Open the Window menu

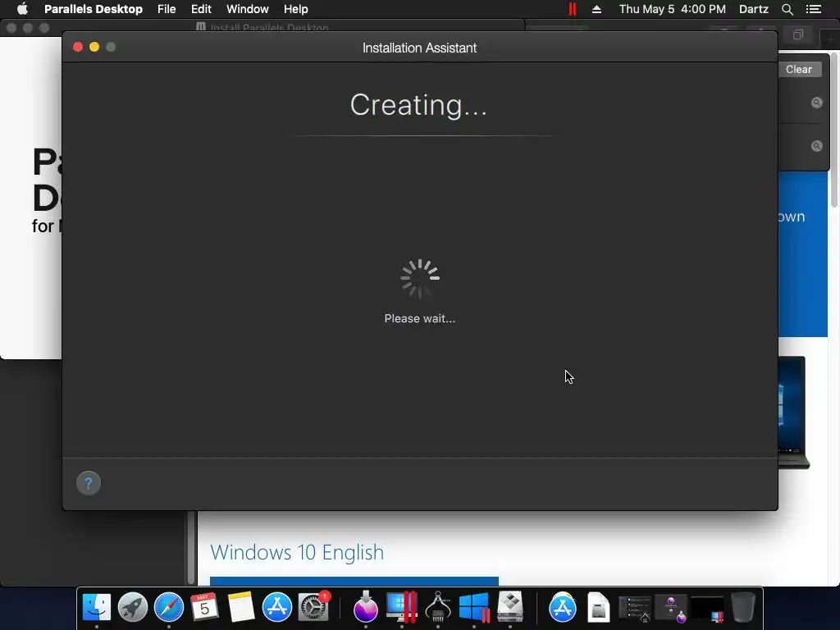248,9
